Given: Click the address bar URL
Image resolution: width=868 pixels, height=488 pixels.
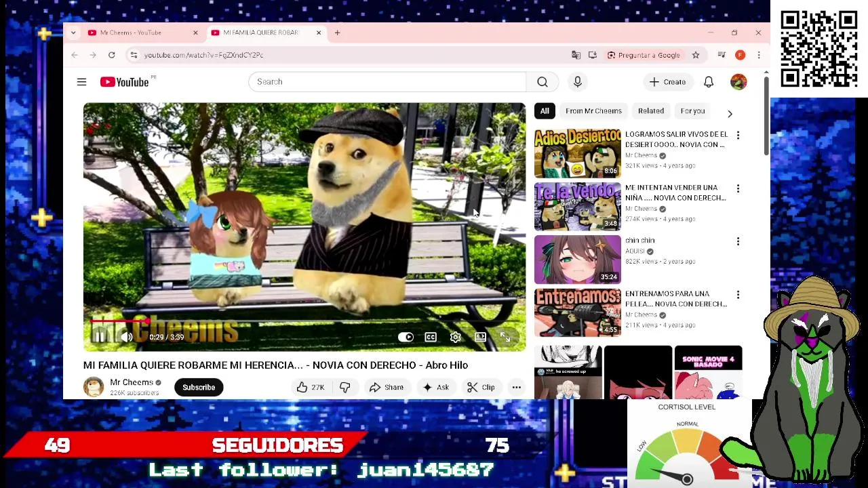Looking at the screenshot, I should click(203, 55).
